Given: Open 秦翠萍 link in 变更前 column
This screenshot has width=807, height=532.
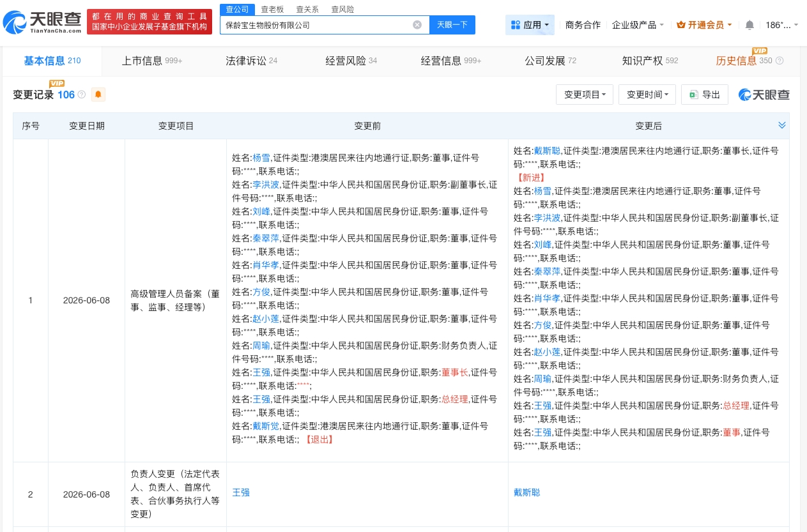Looking at the screenshot, I should pos(266,238).
